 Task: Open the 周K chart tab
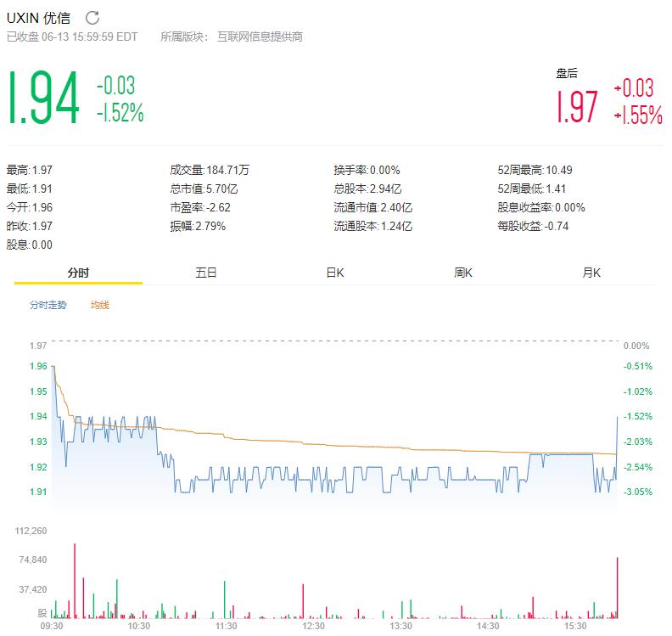[463, 273]
